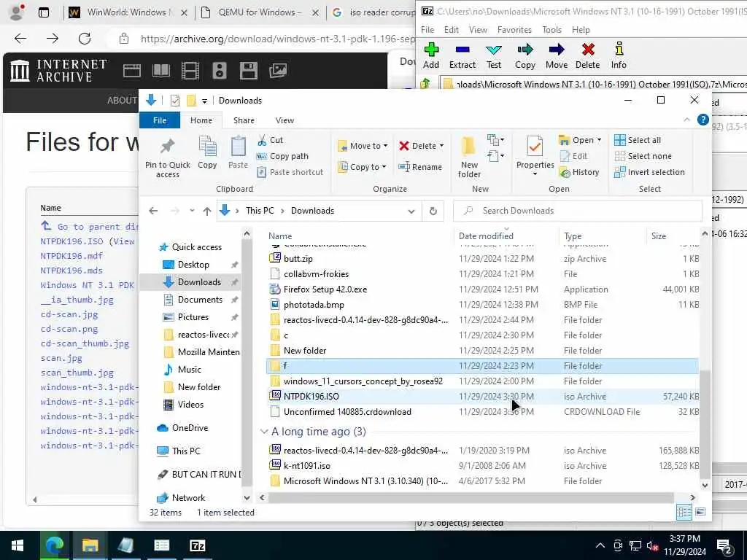Click the Test icon in 7-Zip
747x560 pixels.
494,55
